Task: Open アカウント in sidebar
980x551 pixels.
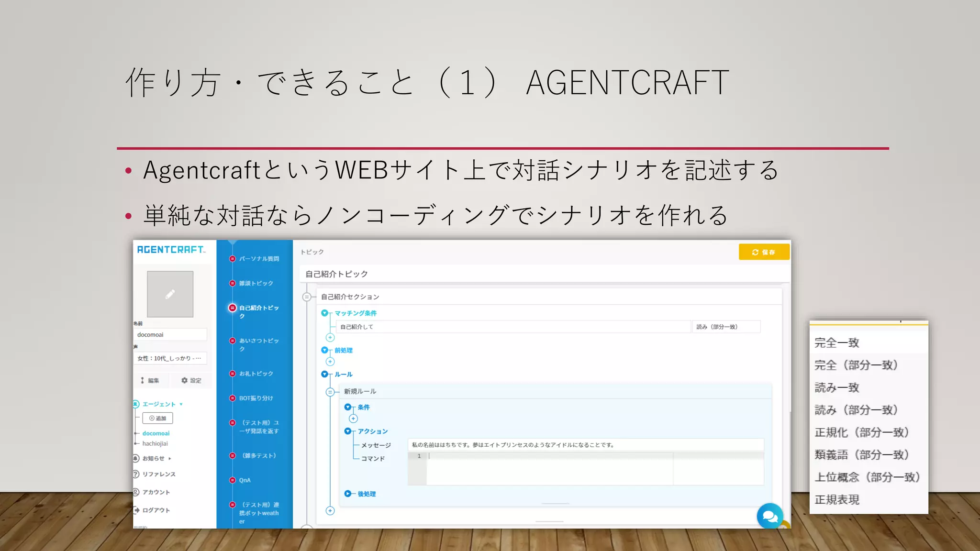Action: click(156, 492)
